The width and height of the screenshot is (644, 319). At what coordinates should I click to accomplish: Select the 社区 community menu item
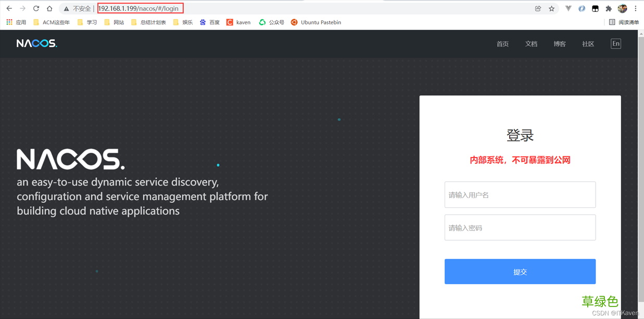click(588, 43)
